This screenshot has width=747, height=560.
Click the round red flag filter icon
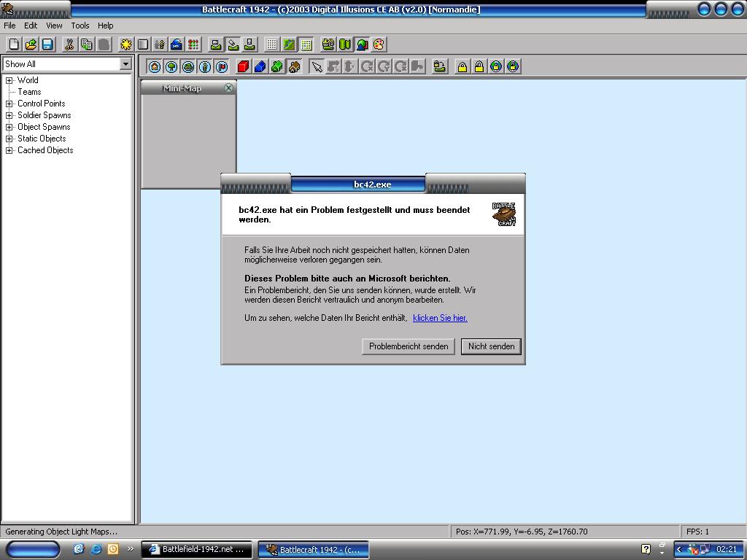pos(222,66)
